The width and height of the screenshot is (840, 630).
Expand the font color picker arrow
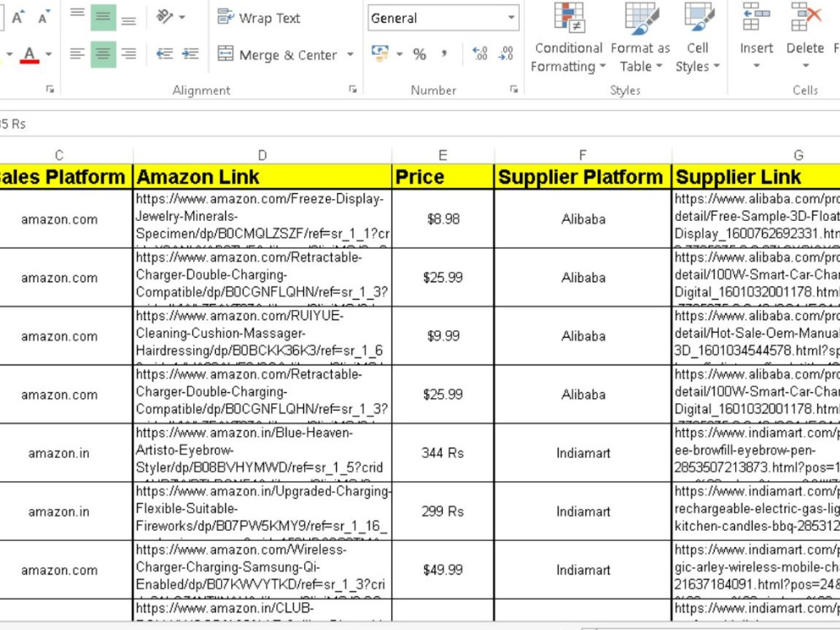[49, 54]
